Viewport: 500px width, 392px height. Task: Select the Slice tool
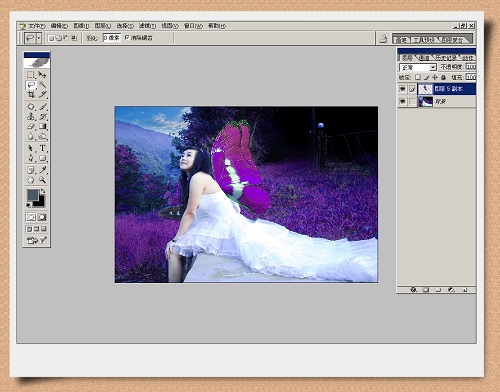tap(42, 95)
